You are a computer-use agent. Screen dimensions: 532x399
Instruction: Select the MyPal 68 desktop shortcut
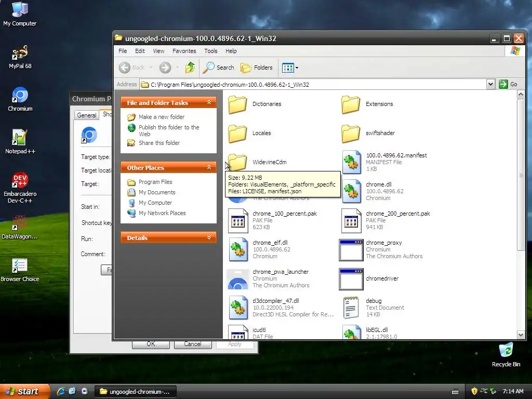[x=20, y=57]
